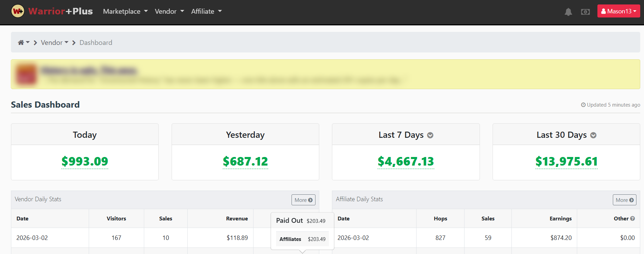Click the money bill icon in header
This screenshot has height=254, width=644.
[x=585, y=12]
